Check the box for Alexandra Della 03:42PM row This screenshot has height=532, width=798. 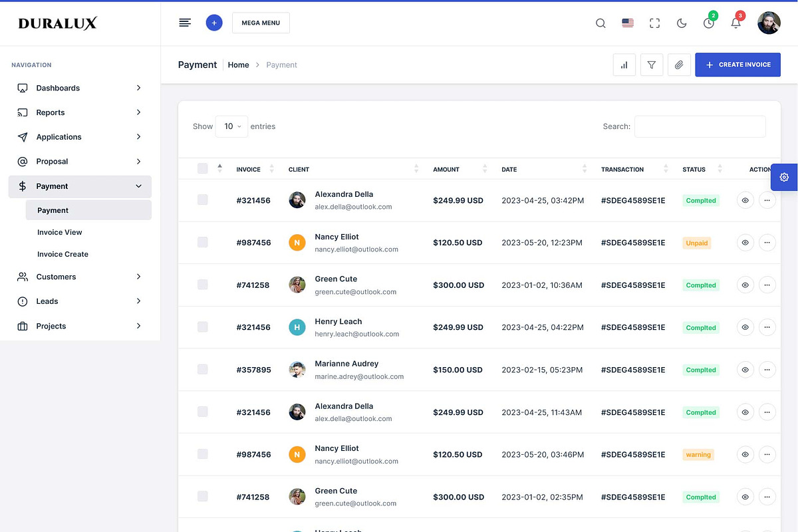(203, 199)
